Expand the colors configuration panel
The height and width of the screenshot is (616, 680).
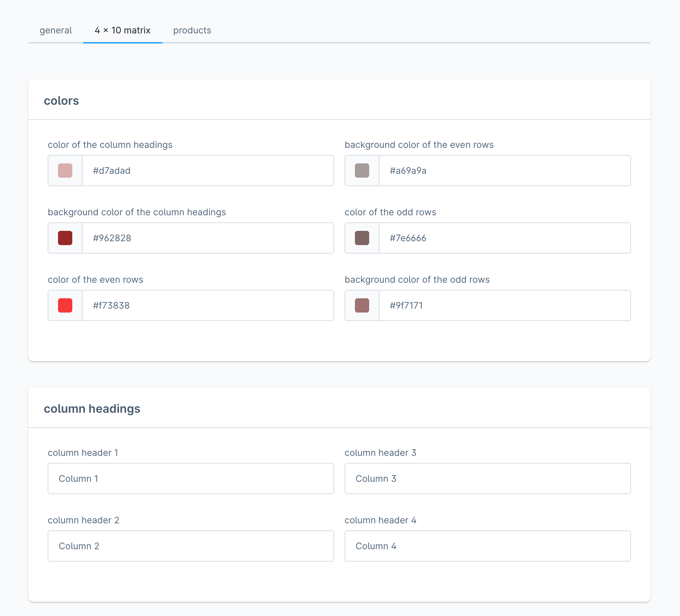(x=339, y=101)
